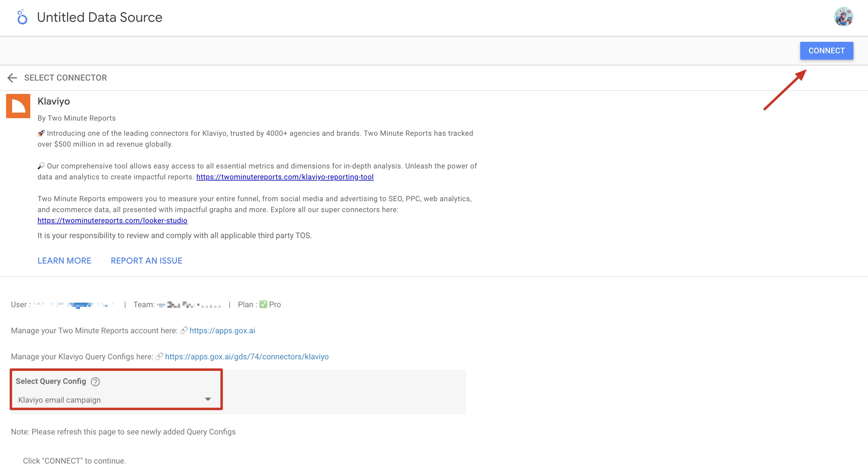Click the 'Select Query Config' label
The height and width of the screenshot is (469, 868).
pos(51,381)
